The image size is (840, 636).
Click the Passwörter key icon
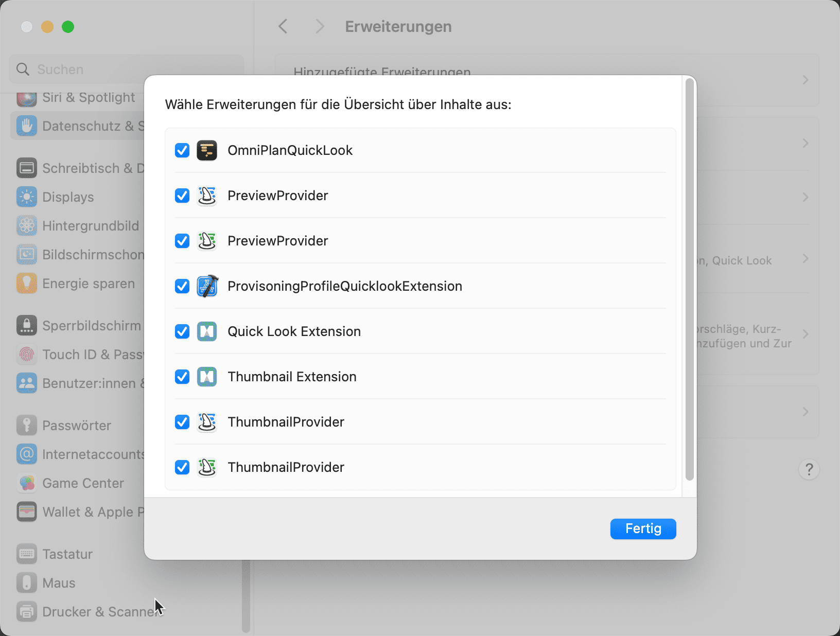pos(27,426)
